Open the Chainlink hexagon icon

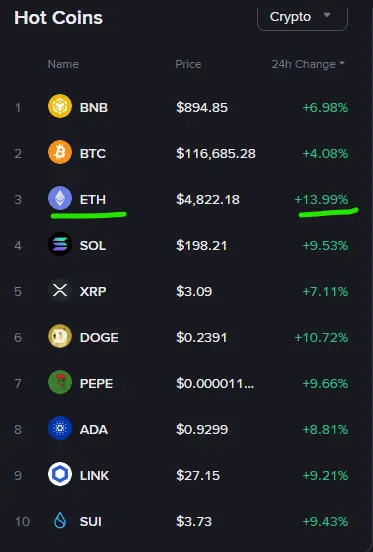click(x=60, y=474)
